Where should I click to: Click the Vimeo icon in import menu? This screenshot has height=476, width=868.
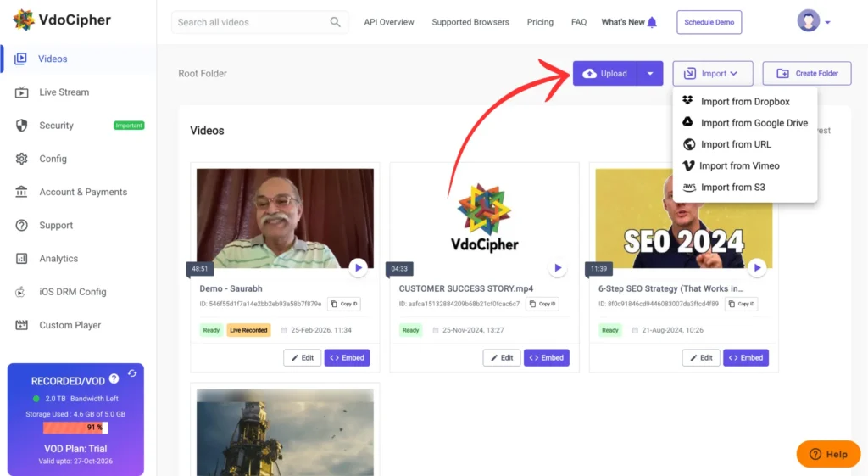click(x=688, y=165)
